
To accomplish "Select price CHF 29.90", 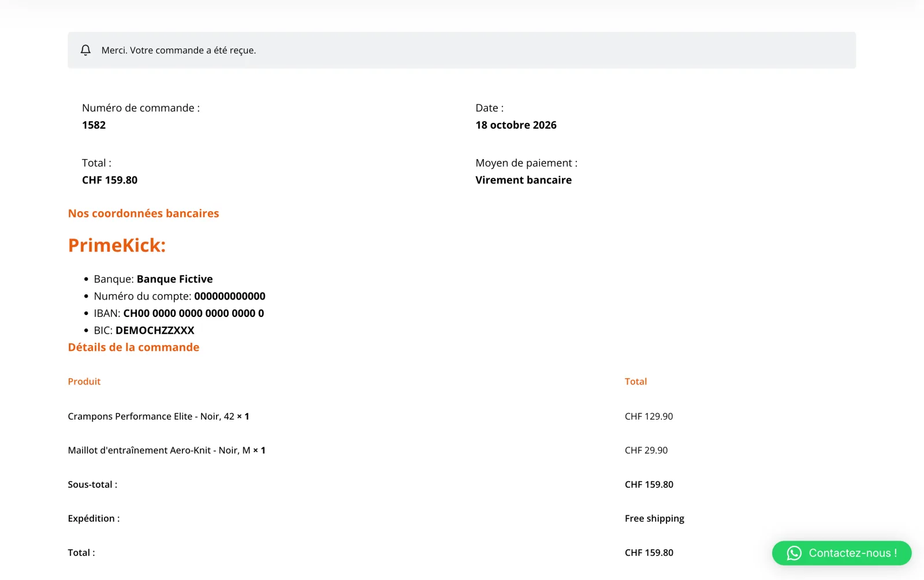I will pyautogui.click(x=646, y=450).
